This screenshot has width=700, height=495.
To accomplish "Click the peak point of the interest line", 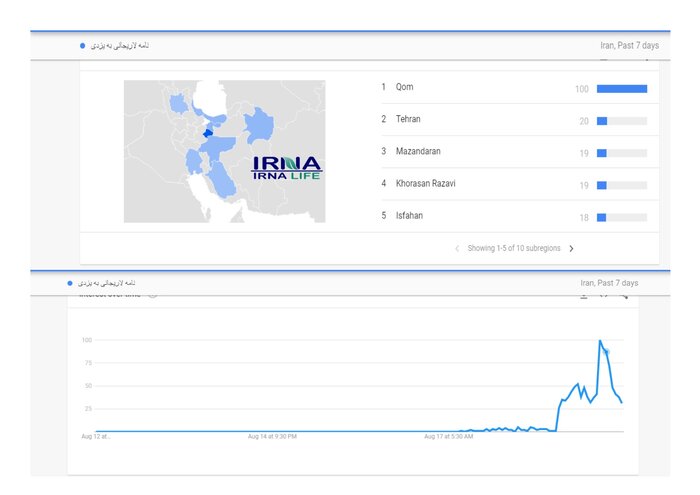I will tap(601, 342).
